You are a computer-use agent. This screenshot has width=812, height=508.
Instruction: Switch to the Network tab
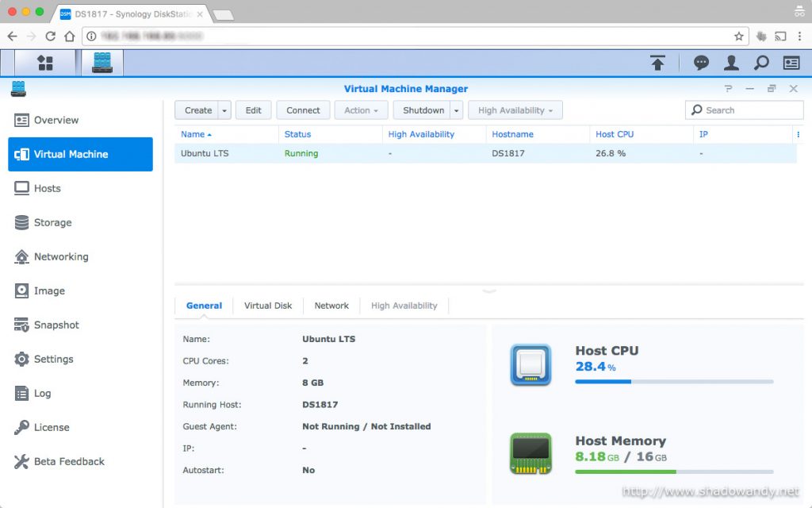click(331, 306)
